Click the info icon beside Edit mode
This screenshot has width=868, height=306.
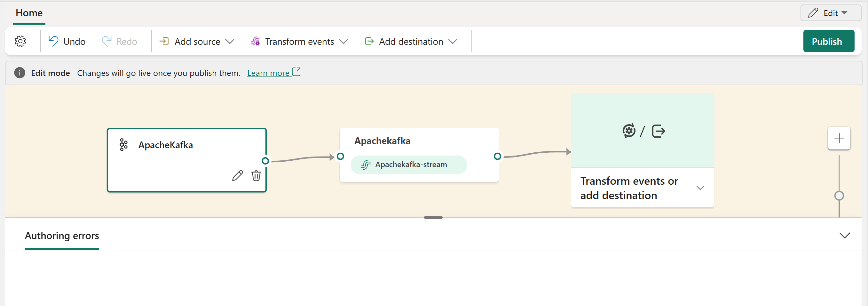coord(20,73)
